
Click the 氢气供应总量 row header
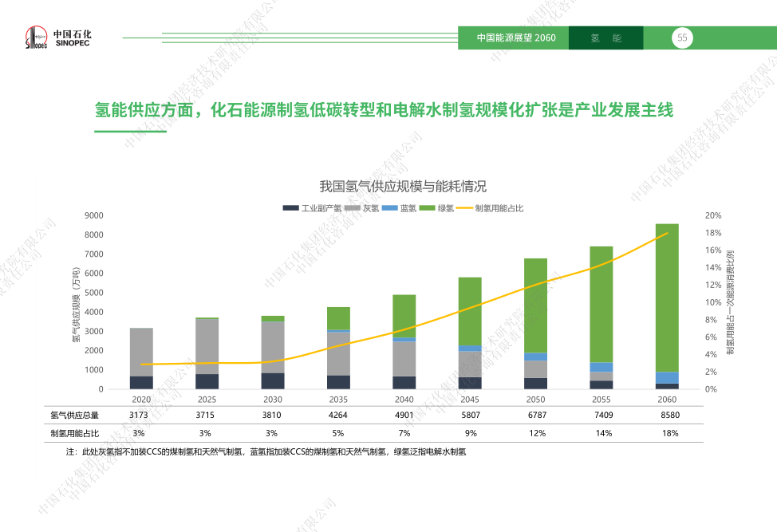(x=74, y=415)
